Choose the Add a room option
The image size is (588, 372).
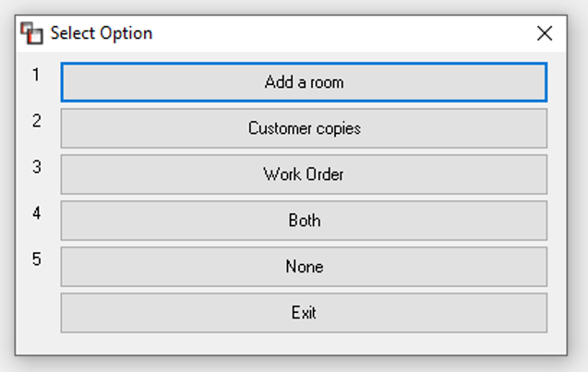(x=304, y=82)
